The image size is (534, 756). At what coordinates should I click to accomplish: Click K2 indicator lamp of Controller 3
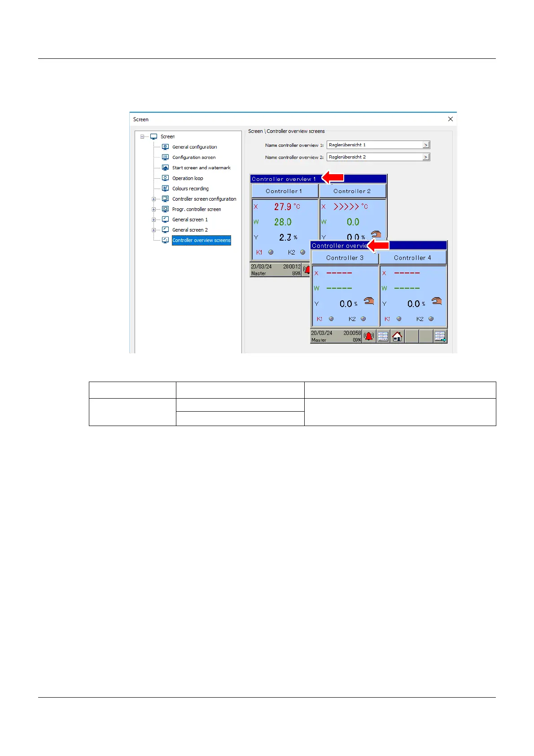363,319
